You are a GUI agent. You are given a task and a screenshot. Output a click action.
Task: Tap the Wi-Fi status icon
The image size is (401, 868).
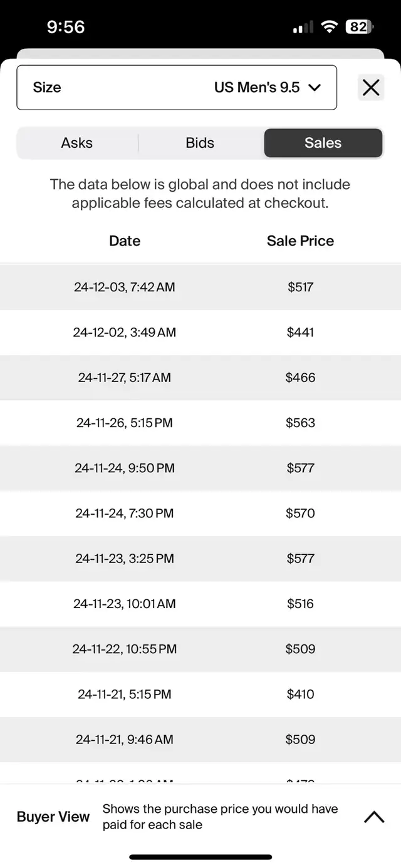pos(329,27)
